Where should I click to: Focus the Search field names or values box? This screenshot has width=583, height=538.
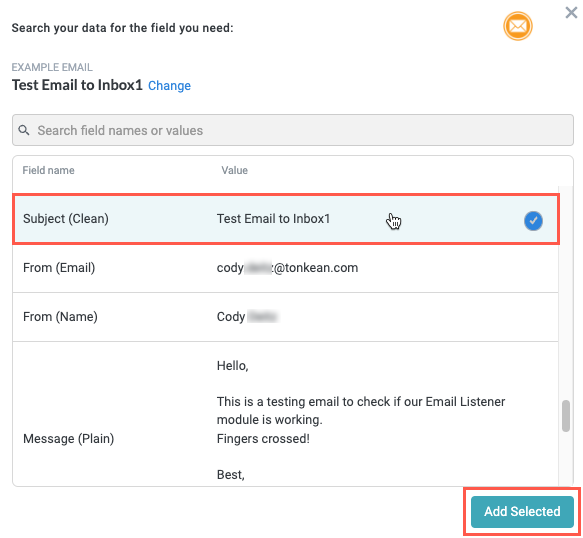293,130
